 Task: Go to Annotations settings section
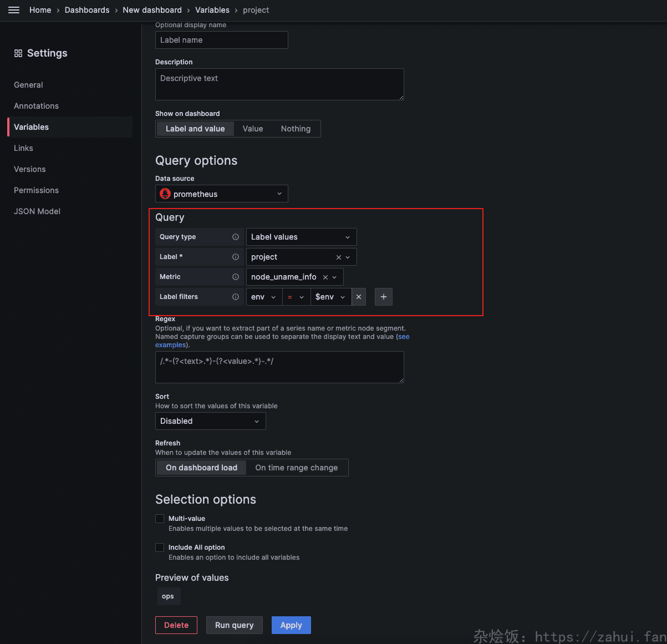tap(36, 106)
